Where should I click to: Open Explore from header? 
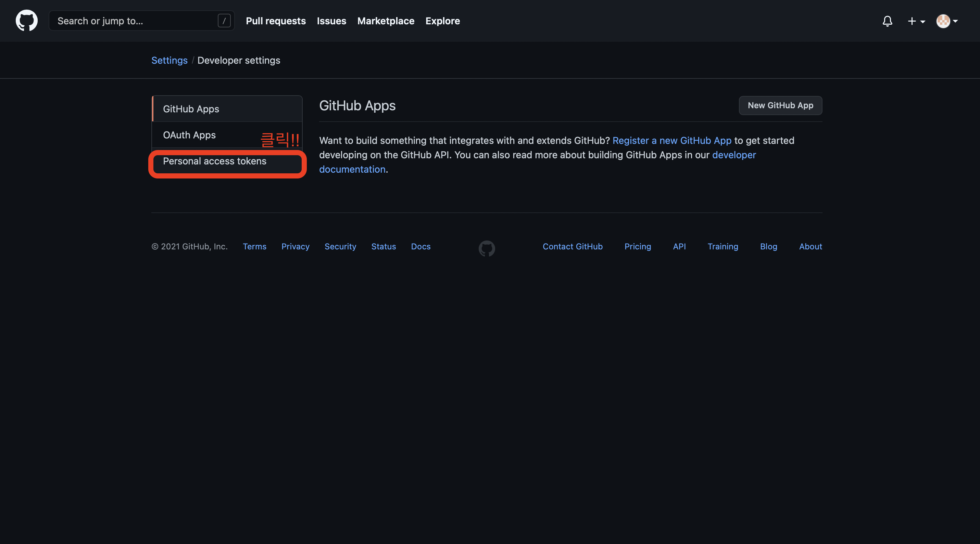[442, 21]
